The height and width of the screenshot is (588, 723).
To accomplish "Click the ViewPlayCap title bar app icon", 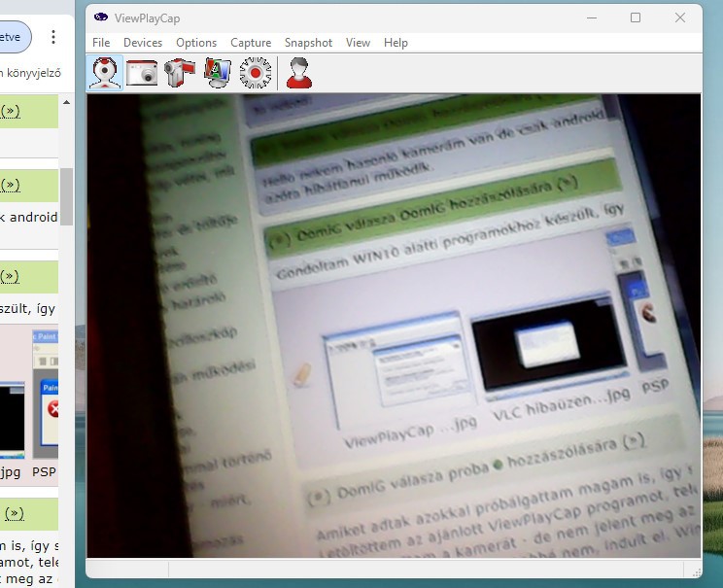I will click(100, 17).
